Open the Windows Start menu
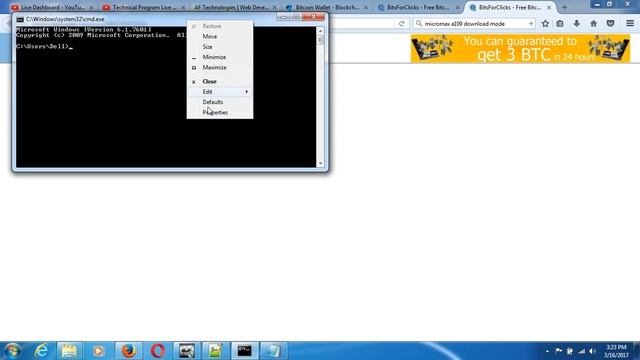 12,351
